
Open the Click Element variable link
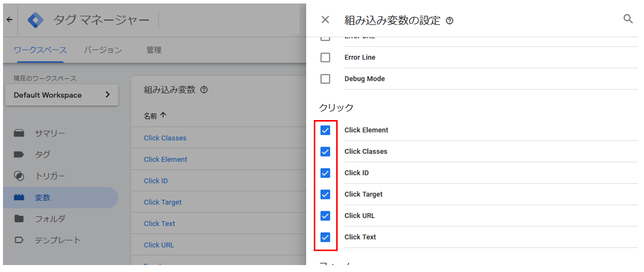click(166, 159)
